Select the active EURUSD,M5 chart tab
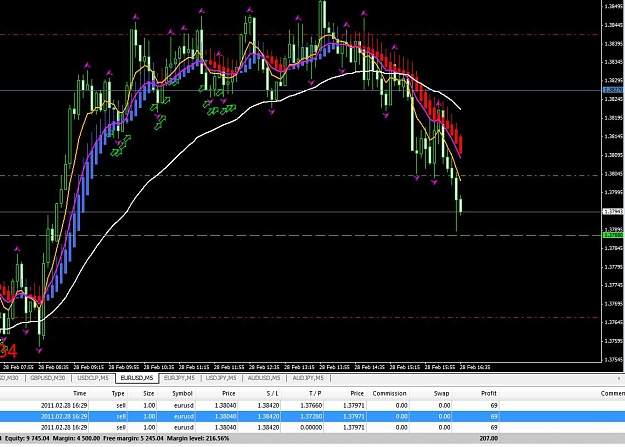The image size is (625, 447). coord(137,378)
